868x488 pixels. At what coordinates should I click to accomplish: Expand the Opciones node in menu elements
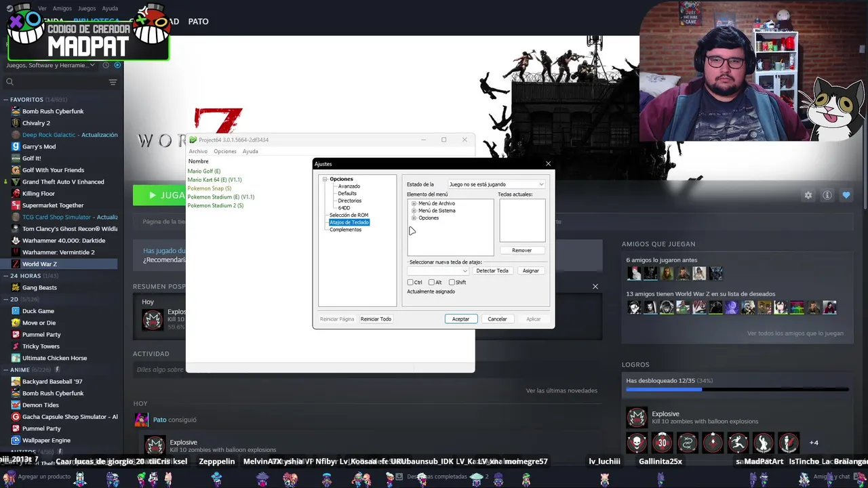414,218
